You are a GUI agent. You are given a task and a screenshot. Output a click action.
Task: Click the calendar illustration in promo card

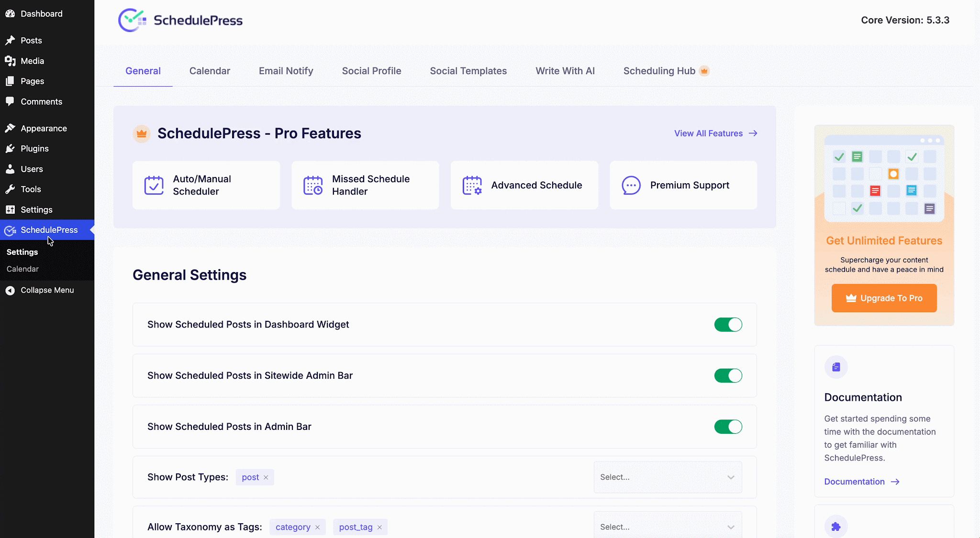tap(884, 178)
